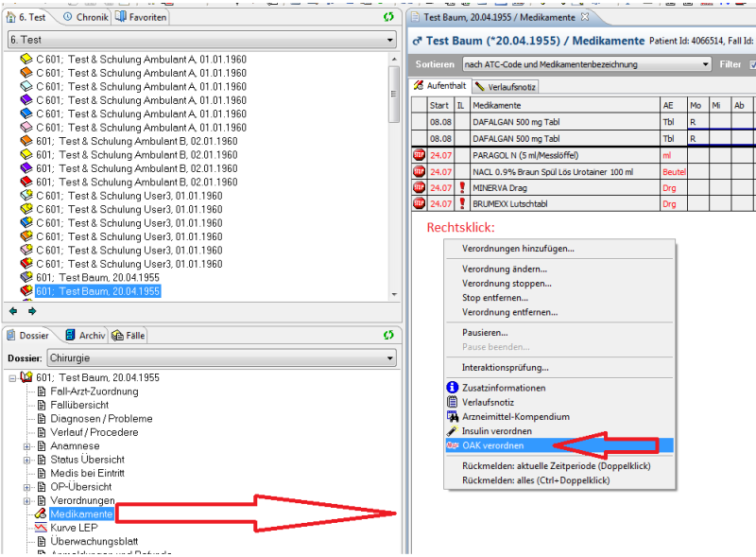756x557 pixels.
Task: Close the Test Baum Medikamente tab
Action: point(585,17)
